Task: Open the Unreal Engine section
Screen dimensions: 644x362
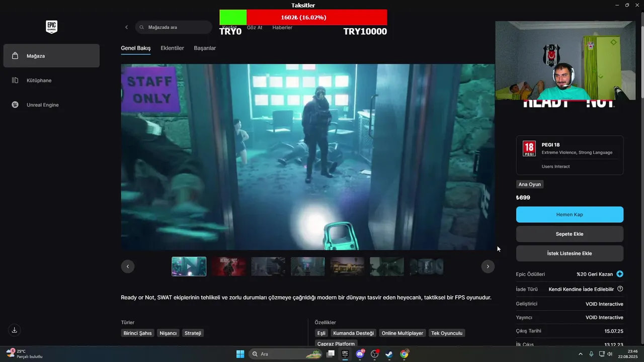Action: point(51,105)
